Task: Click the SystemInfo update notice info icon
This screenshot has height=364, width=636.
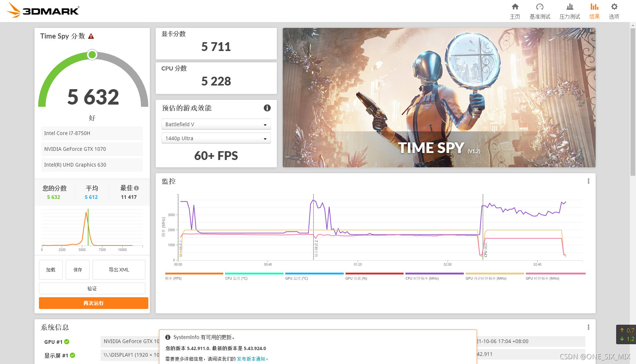Action: [168, 337]
